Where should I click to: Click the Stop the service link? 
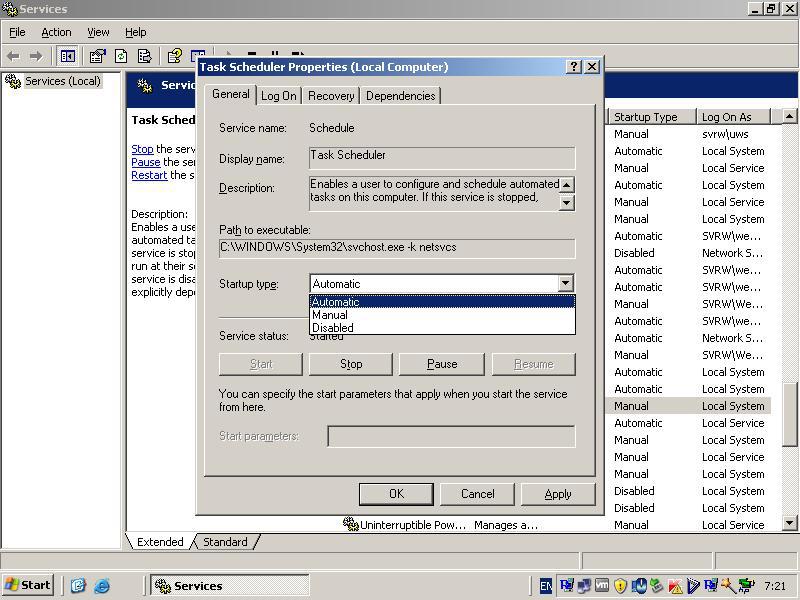(142, 149)
